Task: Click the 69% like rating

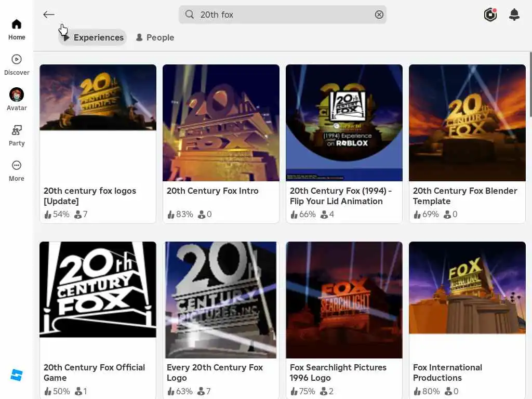Action: 426,215
